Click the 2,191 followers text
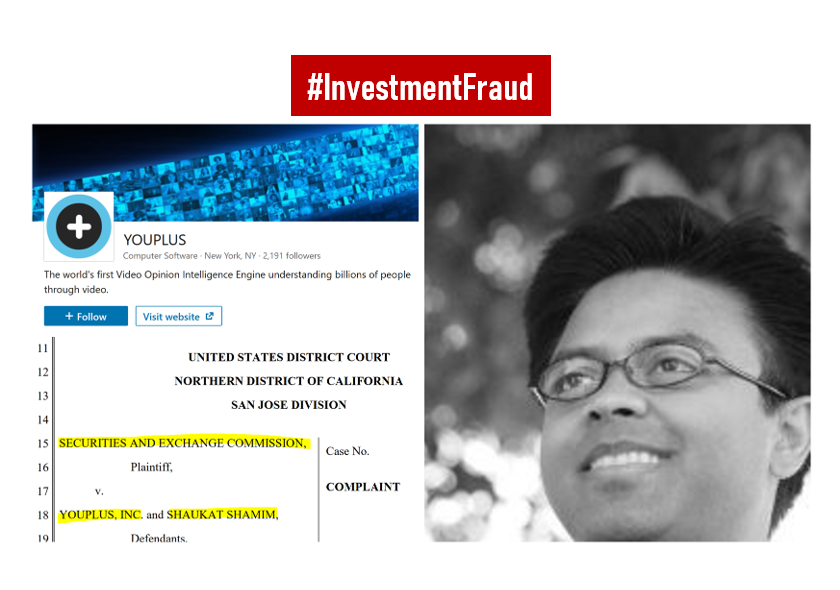 (x=291, y=256)
